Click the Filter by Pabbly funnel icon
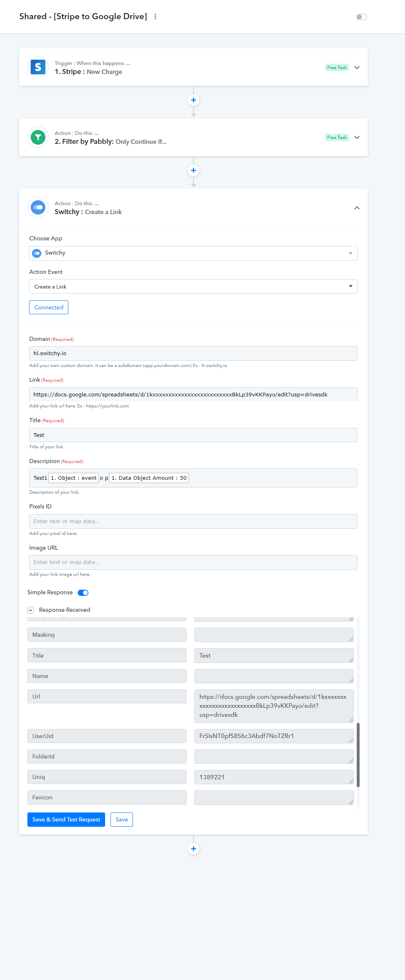This screenshot has width=405, height=980. [x=38, y=137]
